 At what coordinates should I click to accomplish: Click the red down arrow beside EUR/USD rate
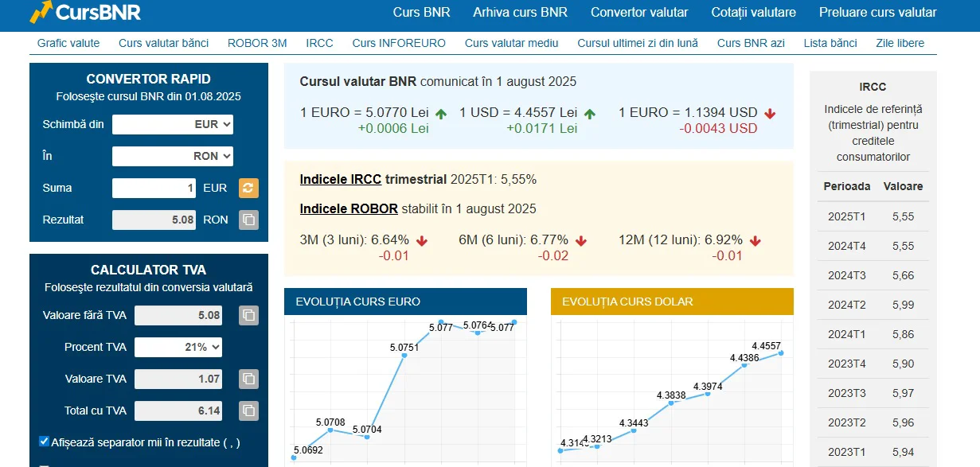770,114
